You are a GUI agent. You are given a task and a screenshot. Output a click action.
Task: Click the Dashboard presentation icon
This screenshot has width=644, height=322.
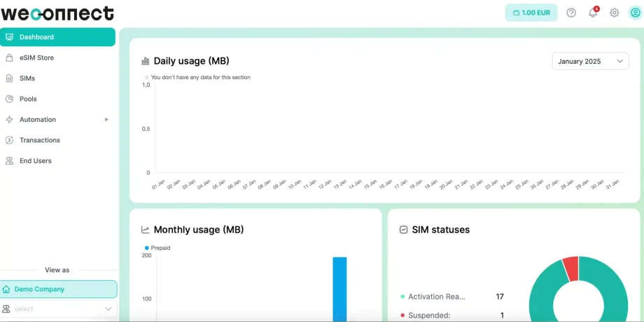pyautogui.click(x=9, y=37)
